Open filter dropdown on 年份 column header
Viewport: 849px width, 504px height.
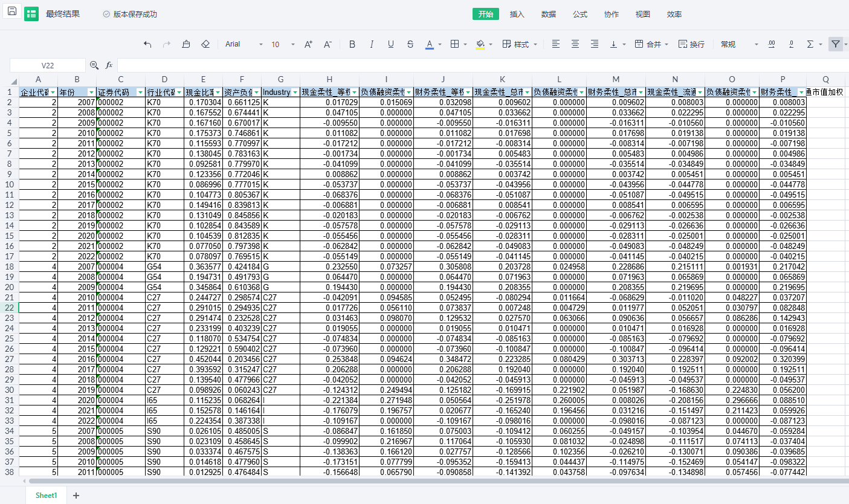click(x=91, y=92)
